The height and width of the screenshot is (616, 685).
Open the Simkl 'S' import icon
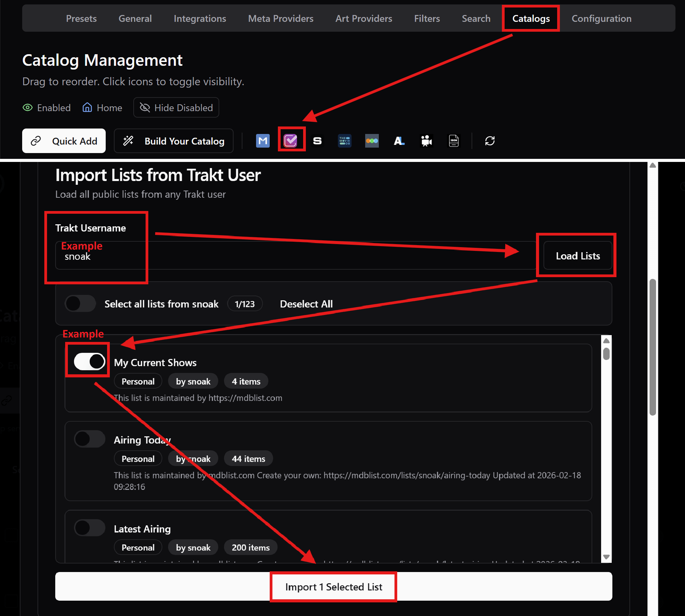317,141
